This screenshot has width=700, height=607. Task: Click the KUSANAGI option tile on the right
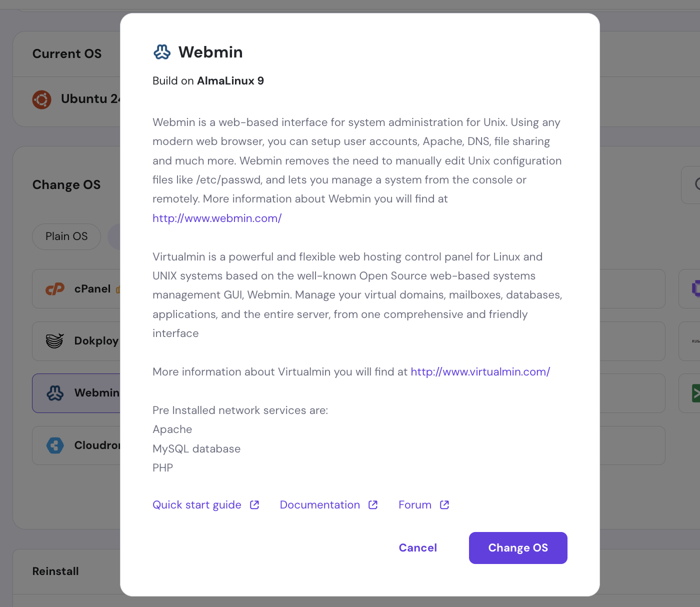click(x=694, y=341)
